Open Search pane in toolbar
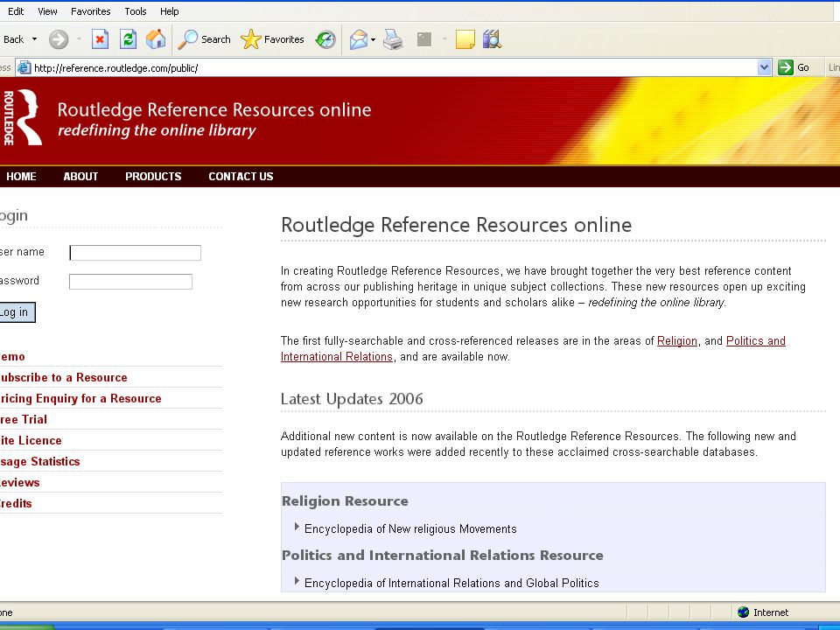 204,39
